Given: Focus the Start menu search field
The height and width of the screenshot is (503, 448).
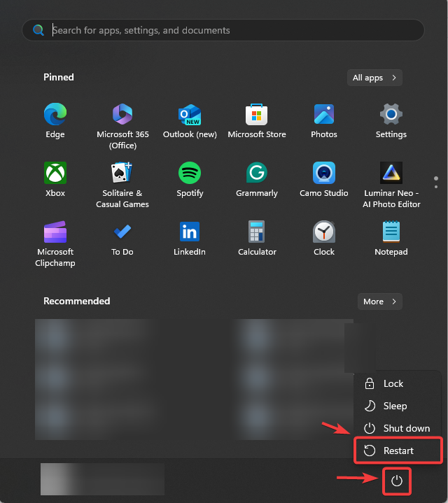Looking at the screenshot, I should click(x=223, y=30).
